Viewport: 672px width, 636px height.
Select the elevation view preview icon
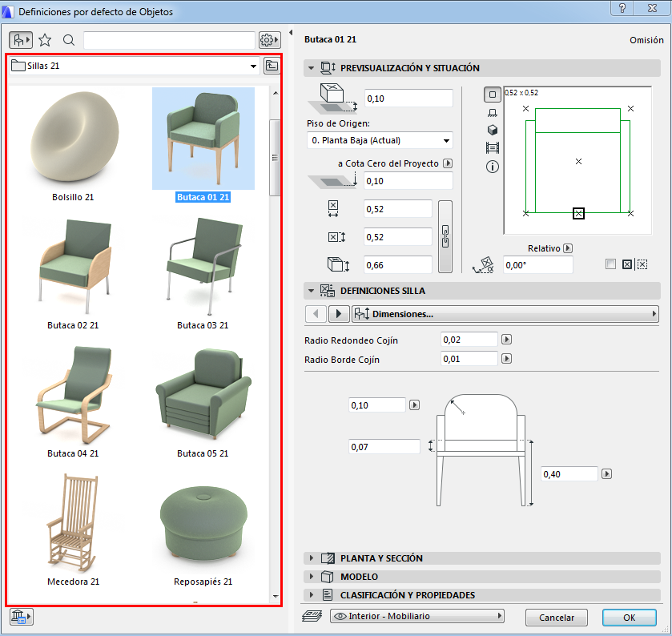pyautogui.click(x=493, y=113)
